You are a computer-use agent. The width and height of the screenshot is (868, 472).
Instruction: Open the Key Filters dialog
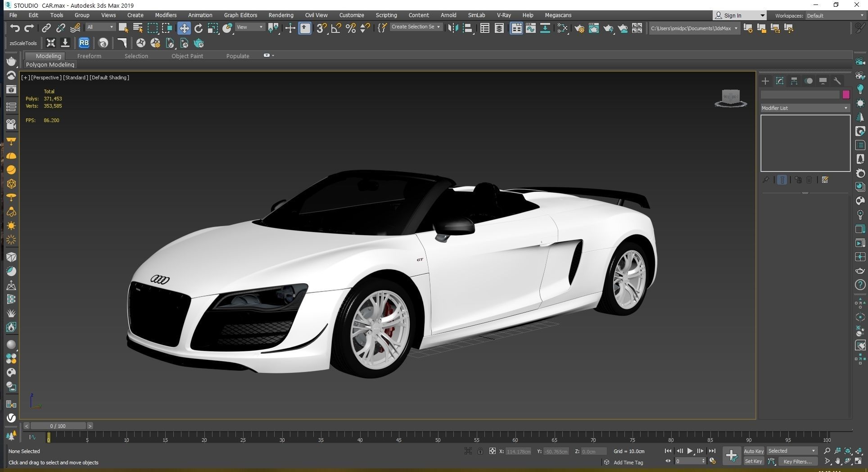pos(797,461)
